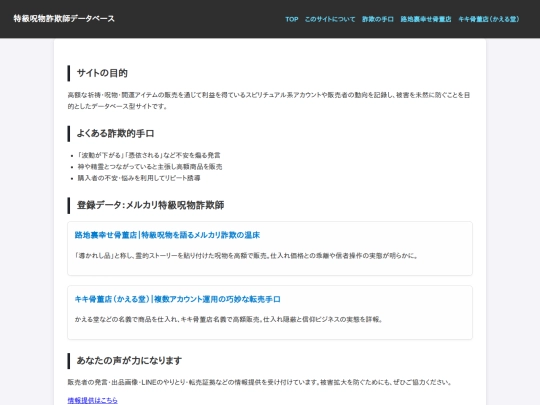The height and width of the screenshot is (405, 540).
Task: Click bullet 神や精霊とつながっていると主張し高額商品を販売
Action: 150,167
